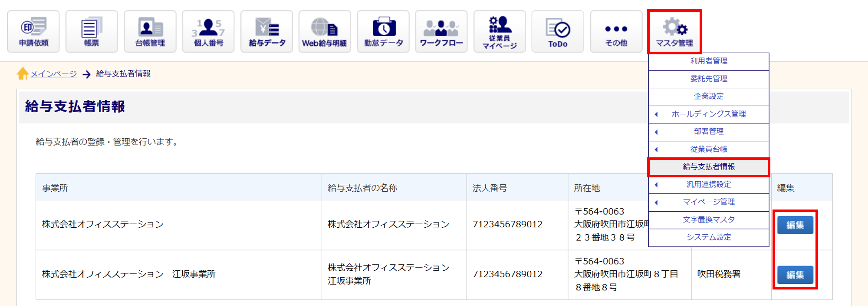868x306 pixels.
Task: Open the ワークフロー icon
Action: [x=441, y=31]
